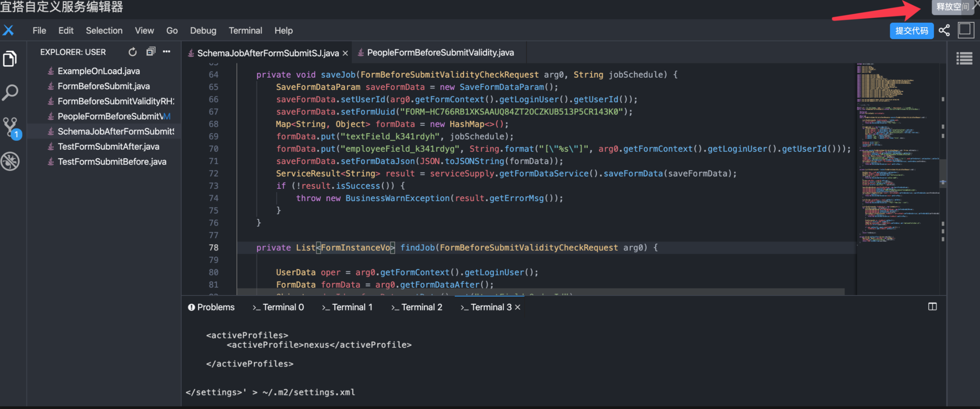Click the share icon beside 提交代码
Screen dimensions: 980x409
click(x=944, y=31)
